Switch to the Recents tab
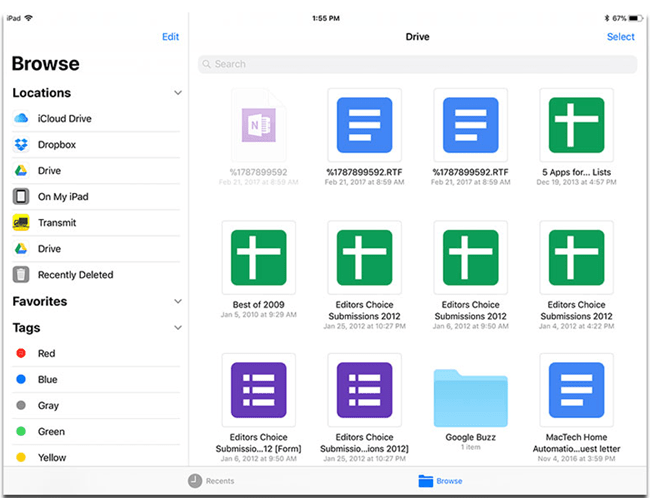This screenshot has height=498, width=651. point(212,481)
